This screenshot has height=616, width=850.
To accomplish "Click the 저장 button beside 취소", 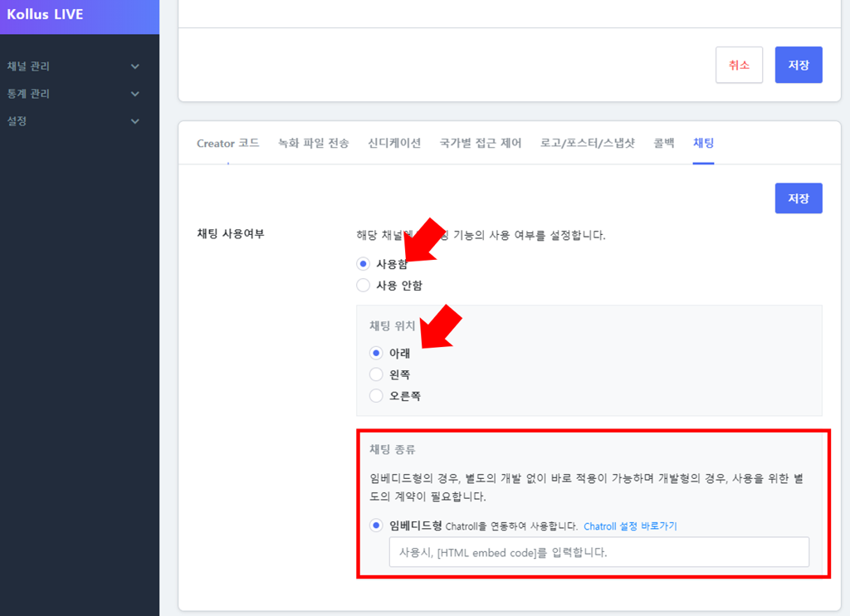I will click(798, 65).
